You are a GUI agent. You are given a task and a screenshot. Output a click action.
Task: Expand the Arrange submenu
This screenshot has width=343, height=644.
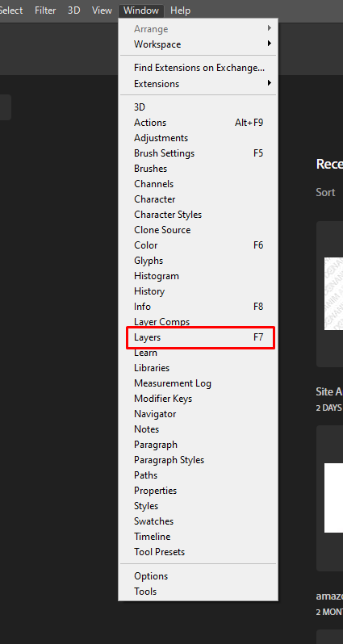199,29
